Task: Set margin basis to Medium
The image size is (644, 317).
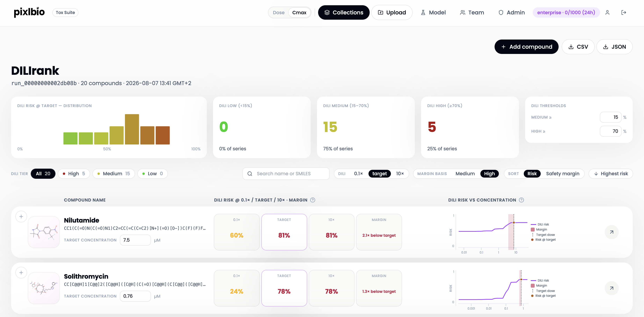Action: point(465,174)
